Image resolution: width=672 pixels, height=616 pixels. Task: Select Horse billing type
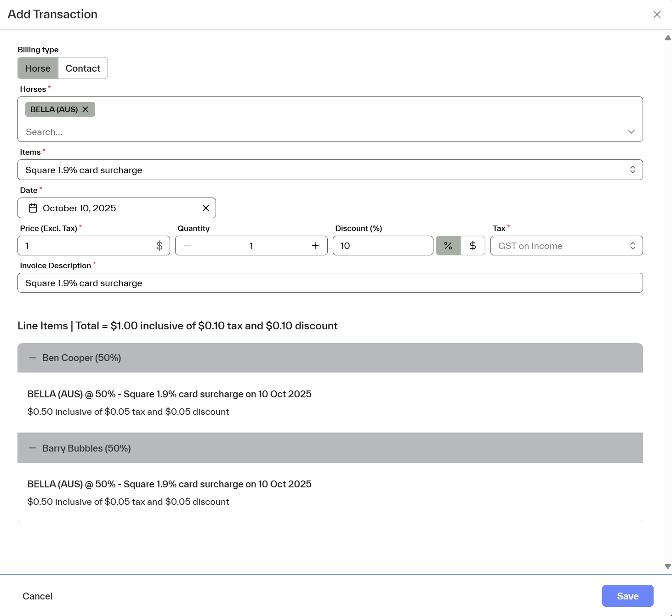click(x=38, y=68)
